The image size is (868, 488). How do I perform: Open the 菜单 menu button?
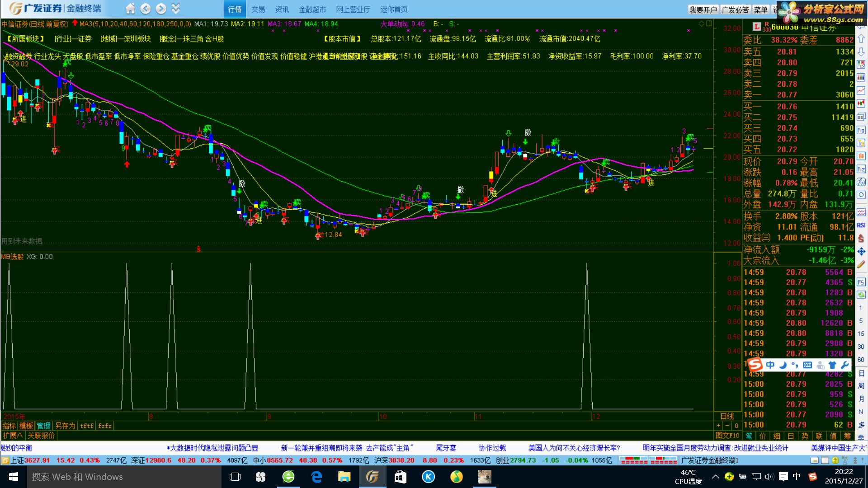(x=760, y=9)
